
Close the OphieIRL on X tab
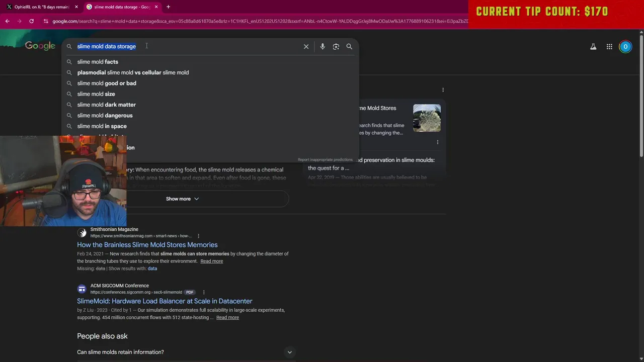tap(76, 7)
